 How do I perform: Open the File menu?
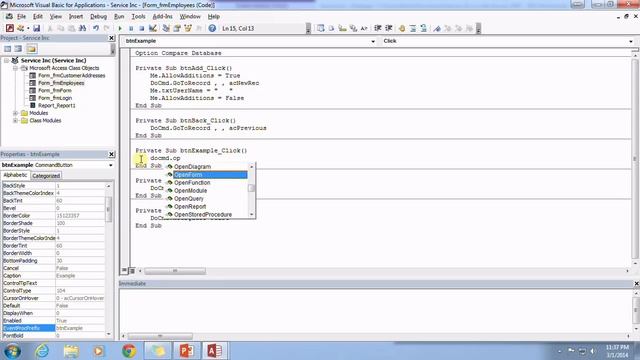click(21, 16)
